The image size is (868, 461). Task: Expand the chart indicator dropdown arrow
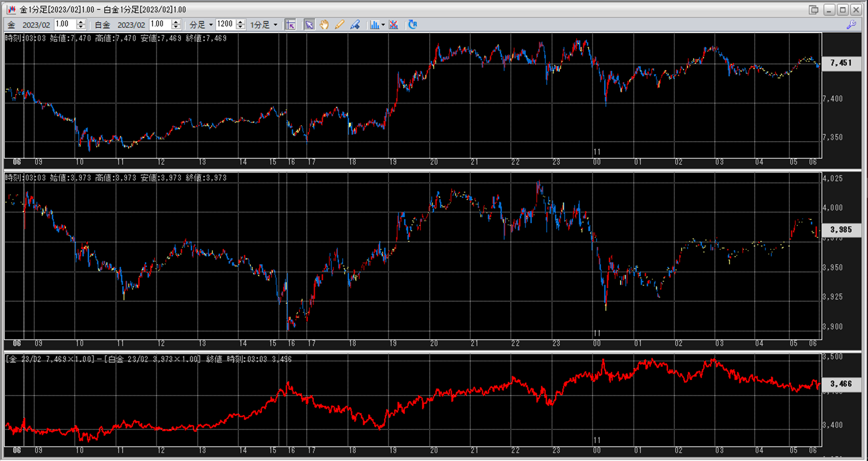(383, 25)
